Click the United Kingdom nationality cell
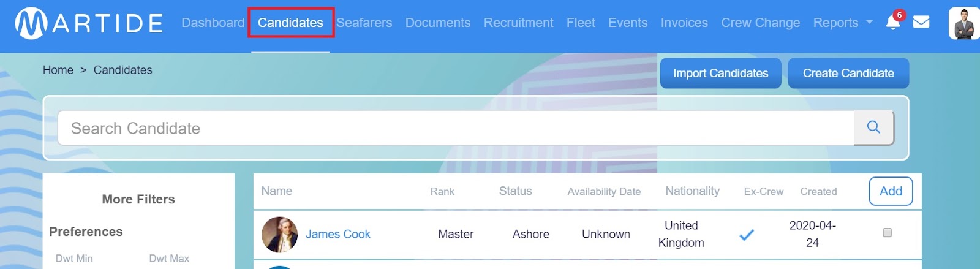Image resolution: width=980 pixels, height=269 pixels. [x=681, y=234]
